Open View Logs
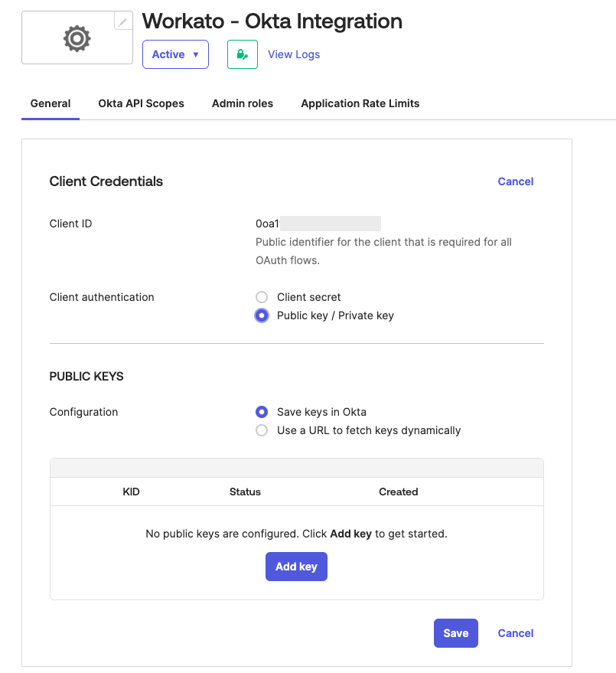Screen dimensions: 616x673 (294, 54)
